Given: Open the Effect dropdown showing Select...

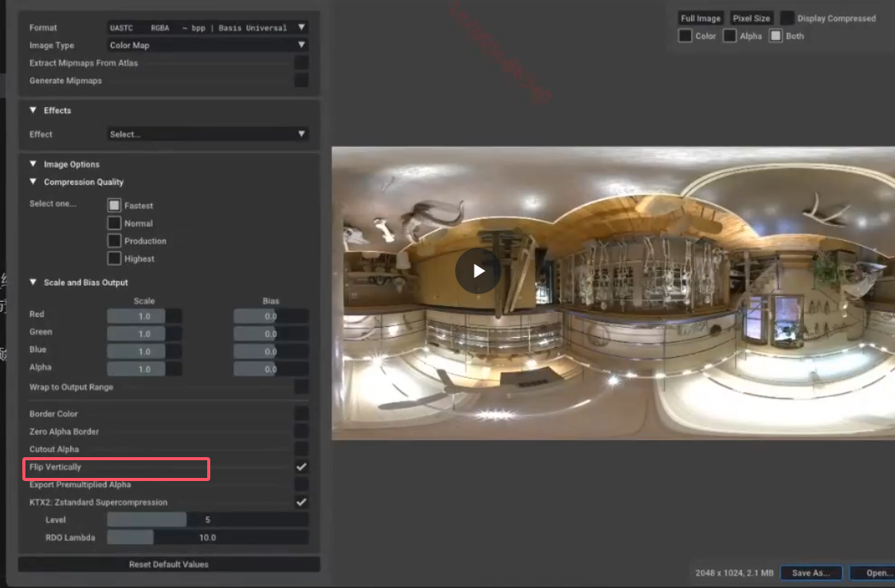Looking at the screenshot, I should pos(208,134).
